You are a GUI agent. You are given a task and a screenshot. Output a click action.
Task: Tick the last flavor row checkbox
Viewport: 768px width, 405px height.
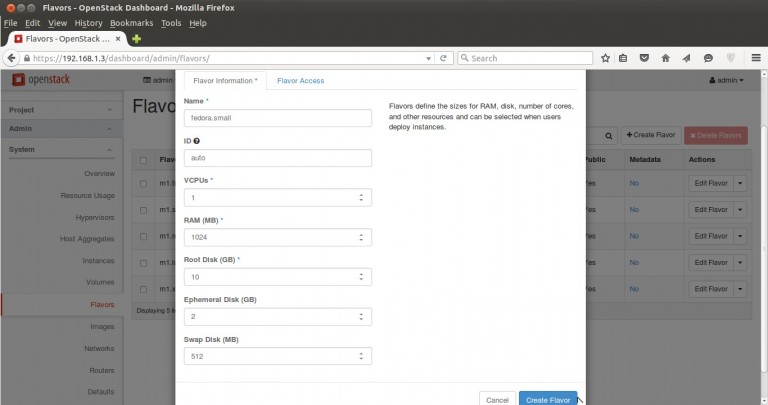click(145, 289)
